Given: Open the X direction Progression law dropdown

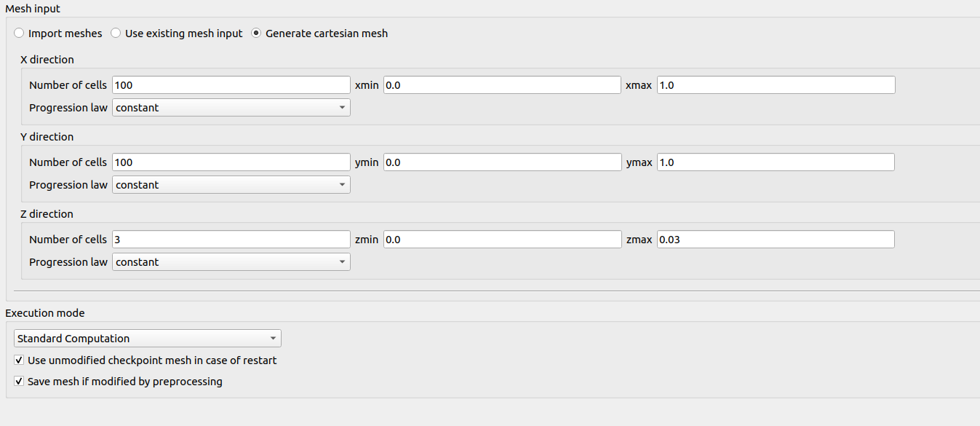Looking at the screenshot, I should [x=231, y=108].
